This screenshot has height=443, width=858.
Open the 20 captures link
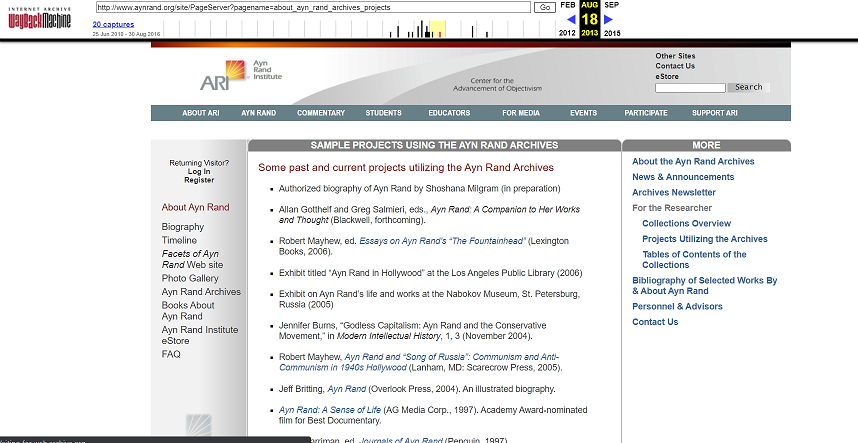(113, 24)
